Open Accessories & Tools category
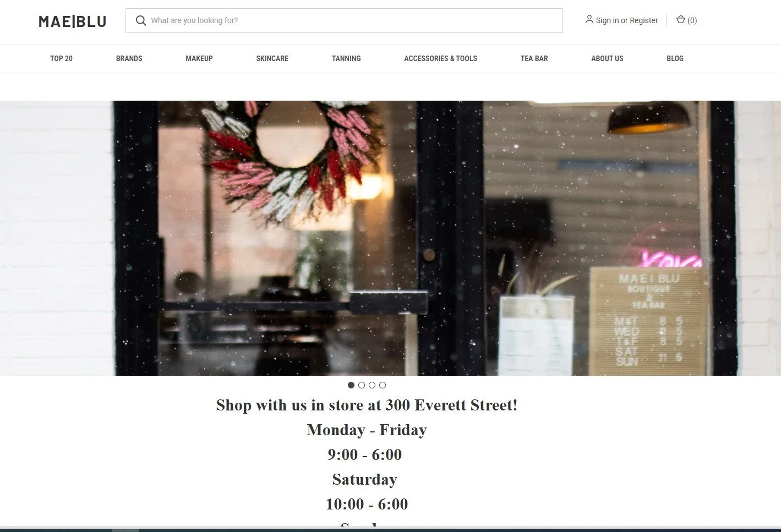This screenshot has height=532, width=781. point(441,58)
